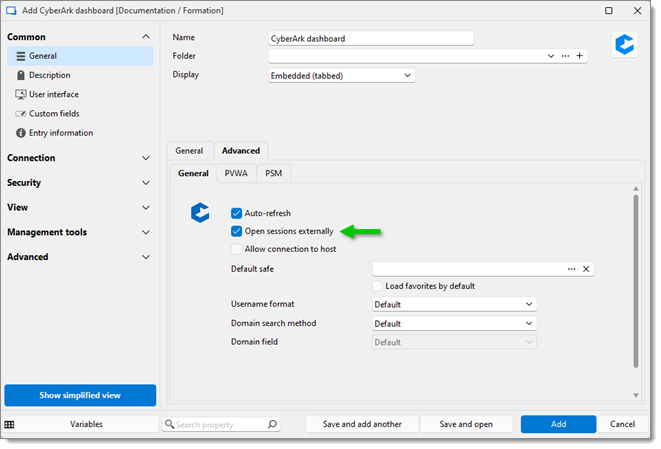Click the ellipsis icon in Folder field

point(565,56)
